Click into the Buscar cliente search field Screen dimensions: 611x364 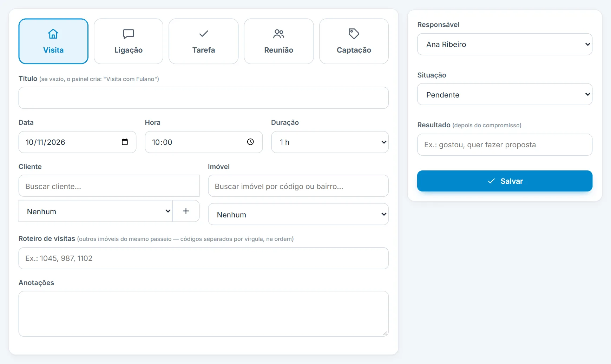109,186
